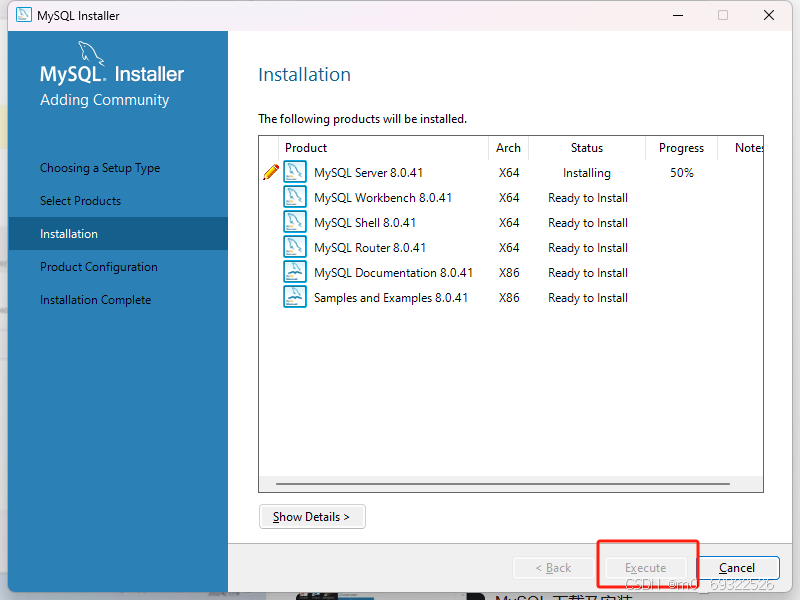Click the Adding Community subtitle in sidebar
Screen dimensions: 800x600
point(105,100)
